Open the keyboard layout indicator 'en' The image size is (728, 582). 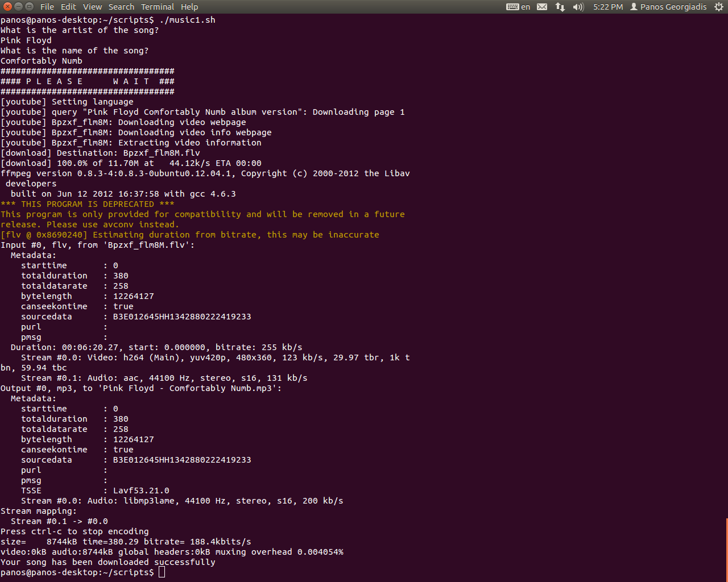[x=518, y=7]
